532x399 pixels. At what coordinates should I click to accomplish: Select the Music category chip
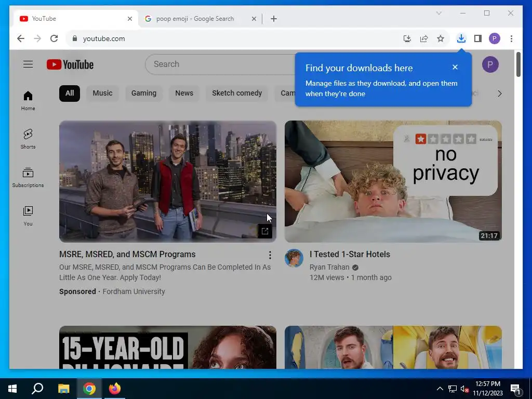(102, 94)
